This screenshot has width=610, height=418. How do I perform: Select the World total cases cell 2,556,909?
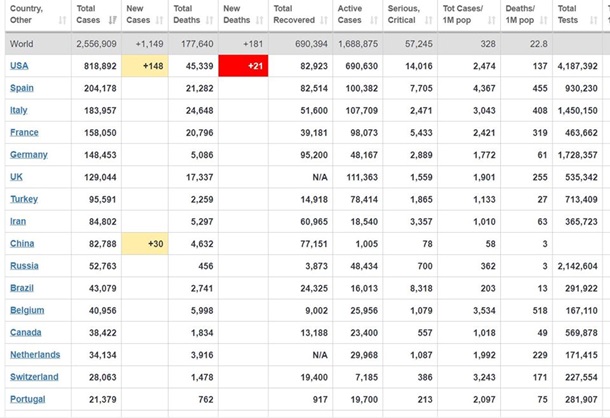point(96,44)
